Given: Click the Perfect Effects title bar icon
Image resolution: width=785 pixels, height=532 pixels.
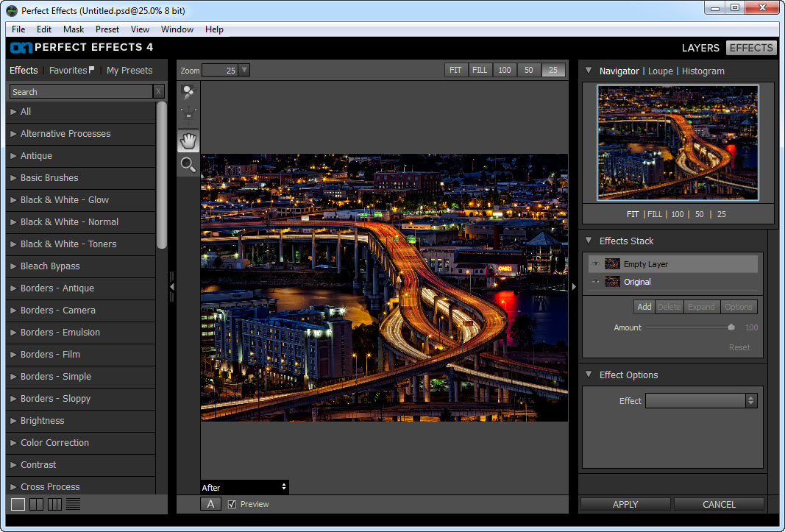Looking at the screenshot, I should point(12,10).
